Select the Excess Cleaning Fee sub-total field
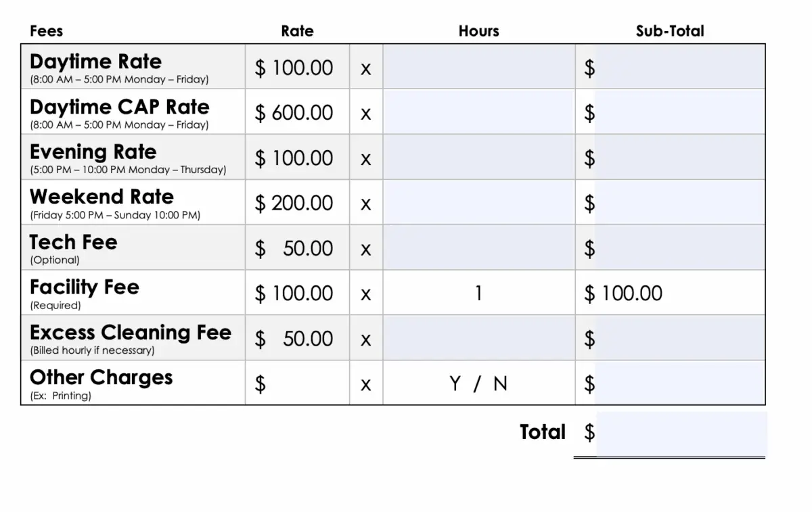Viewport: 812px width, 512px height. (679, 338)
